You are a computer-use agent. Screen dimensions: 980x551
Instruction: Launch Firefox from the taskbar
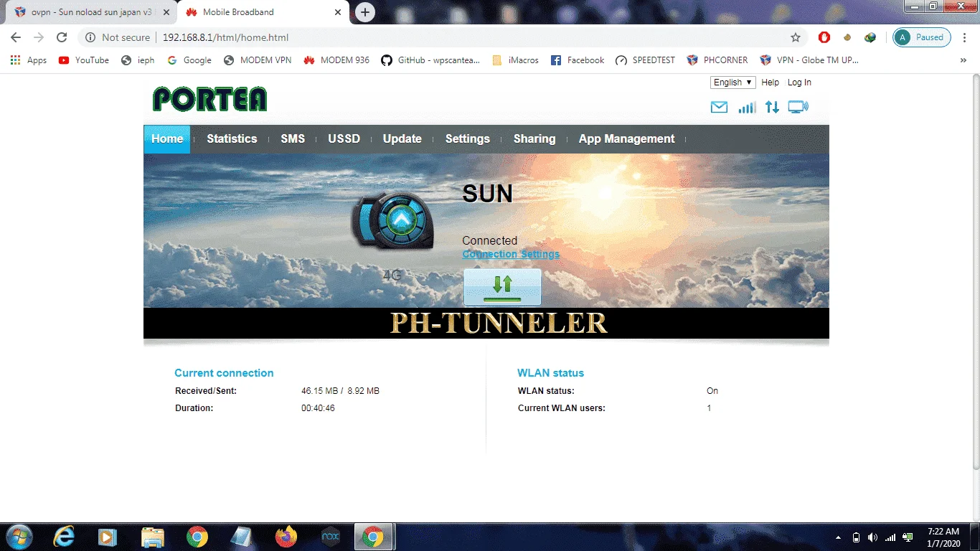point(286,537)
